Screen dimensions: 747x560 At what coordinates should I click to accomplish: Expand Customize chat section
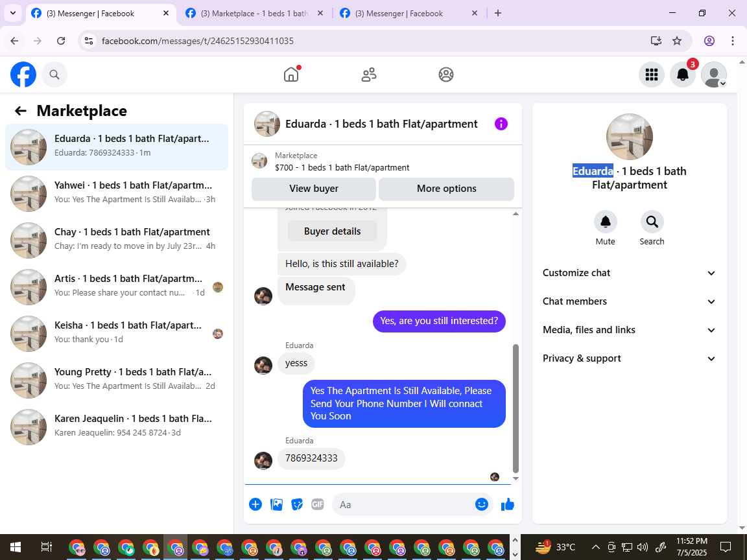click(630, 273)
